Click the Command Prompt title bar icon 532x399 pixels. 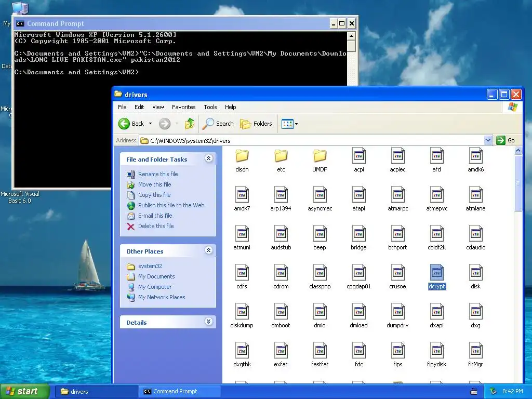(20, 23)
